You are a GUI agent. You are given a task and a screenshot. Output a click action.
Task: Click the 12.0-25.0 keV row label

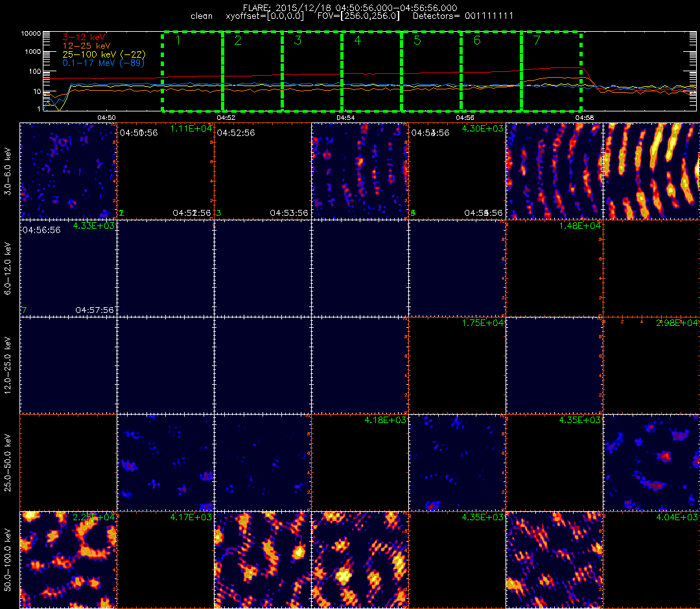click(x=8, y=366)
